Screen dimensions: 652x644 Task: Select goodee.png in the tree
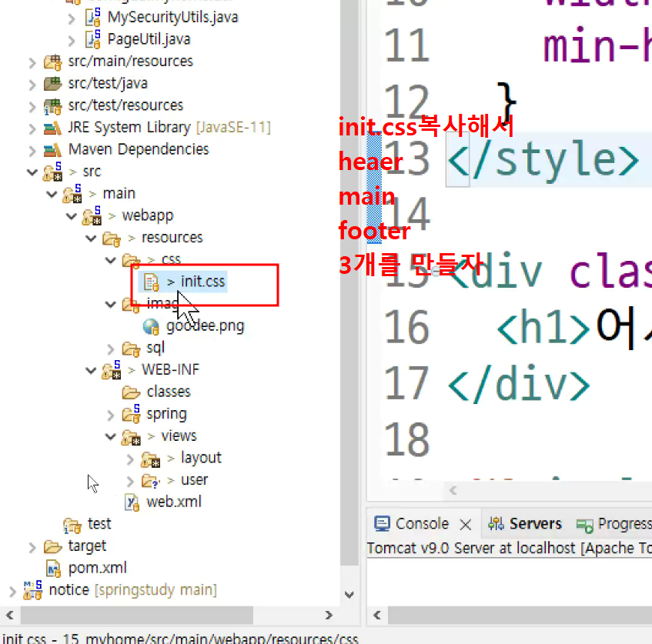pos(205,326)
